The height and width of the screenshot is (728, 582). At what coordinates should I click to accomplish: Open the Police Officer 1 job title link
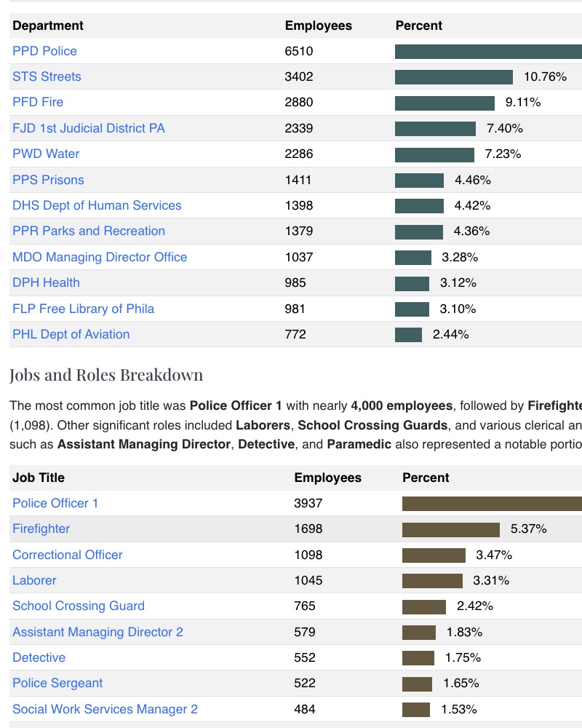pyautogui.click(x=55, y=503)
